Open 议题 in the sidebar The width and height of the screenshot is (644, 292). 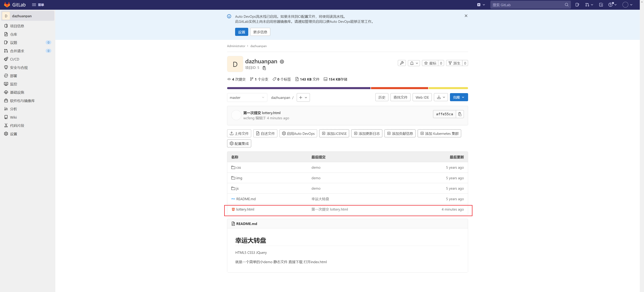click(x=28, y=42)
